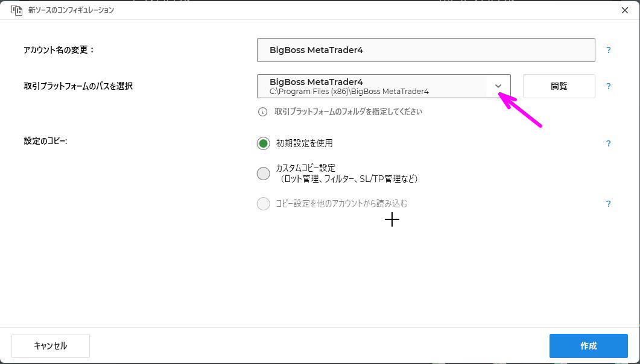Click the circled info icon below the path selector
This screenshot has width=640, height=364.
[x=262, y=111]
